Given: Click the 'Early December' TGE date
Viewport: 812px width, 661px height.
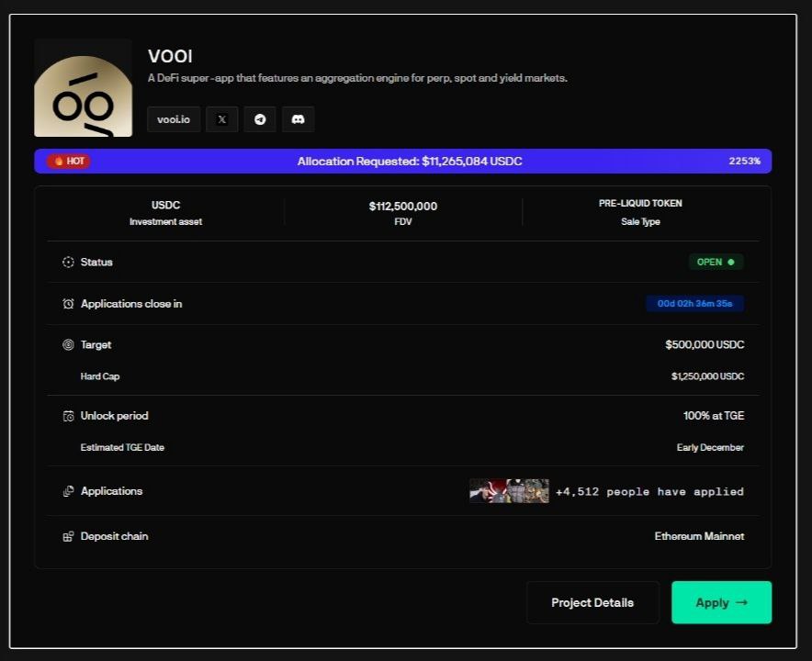Looking at the screenshot, I should (x=710, y=447).
